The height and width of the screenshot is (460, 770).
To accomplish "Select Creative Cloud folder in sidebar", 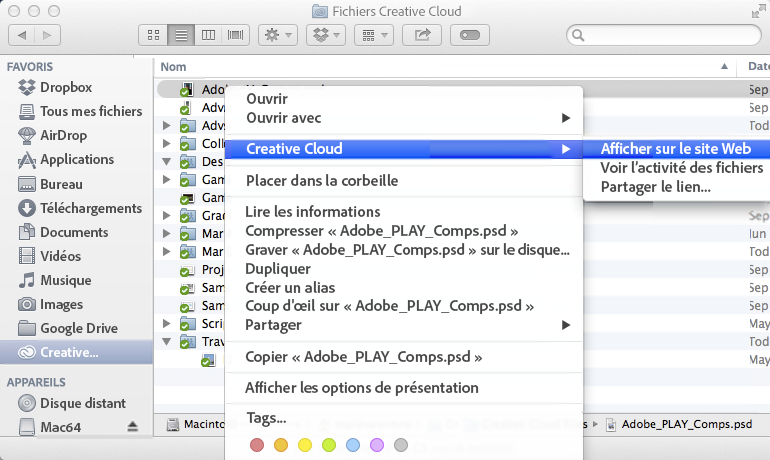I will tap(76, 352).
